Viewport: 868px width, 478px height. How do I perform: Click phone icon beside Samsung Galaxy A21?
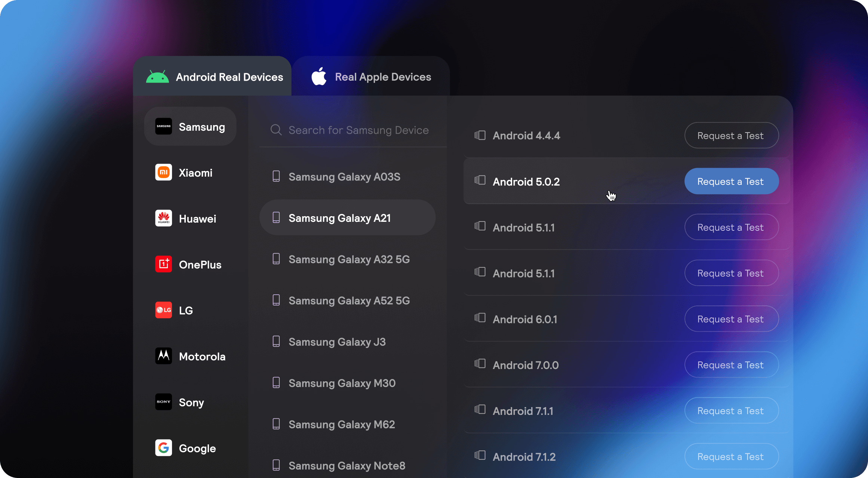tap(276, 217)
